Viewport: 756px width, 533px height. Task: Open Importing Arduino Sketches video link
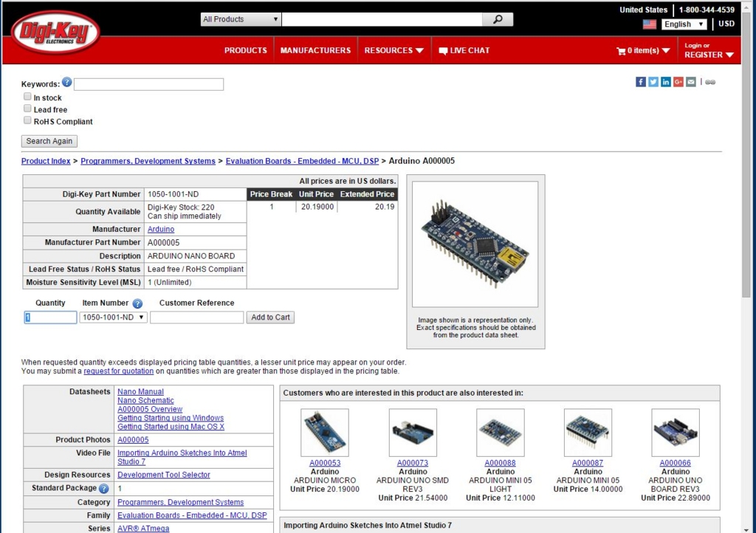[x=182, y=458]
